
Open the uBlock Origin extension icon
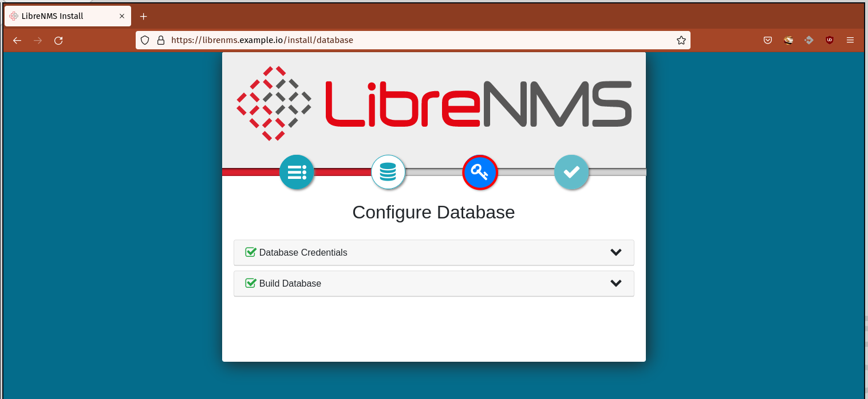coord(829,40)
